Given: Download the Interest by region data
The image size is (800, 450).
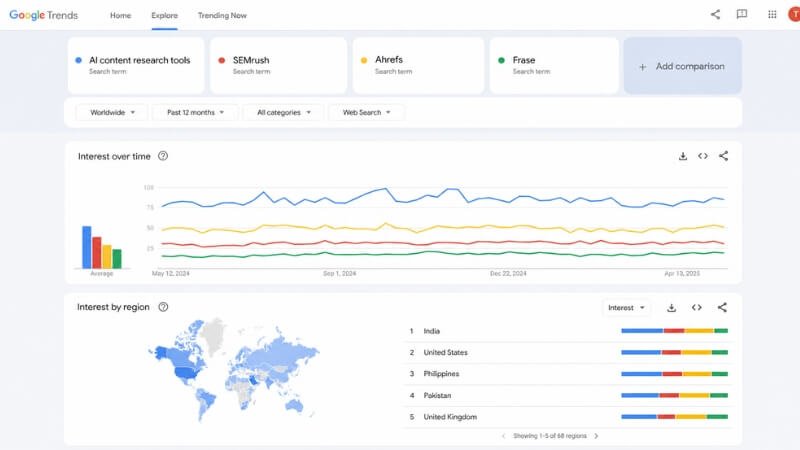Looking at the screenshot, I should (671, 308).
